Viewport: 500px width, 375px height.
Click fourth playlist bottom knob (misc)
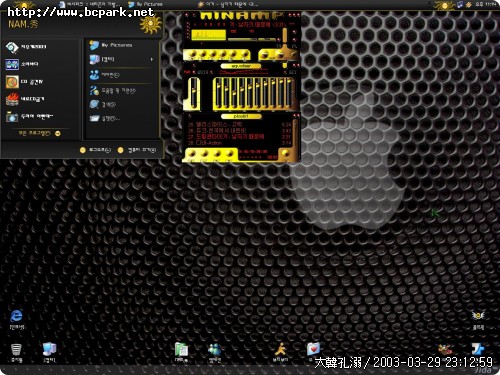230,154
